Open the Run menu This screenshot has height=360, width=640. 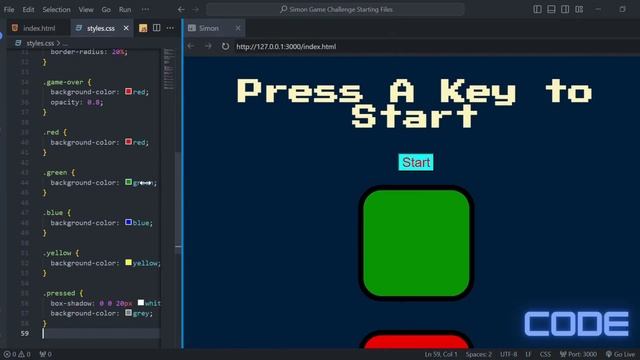click(125, 9)
